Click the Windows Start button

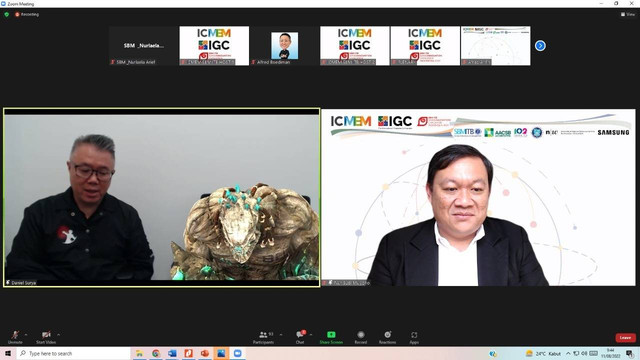point(8,353)
